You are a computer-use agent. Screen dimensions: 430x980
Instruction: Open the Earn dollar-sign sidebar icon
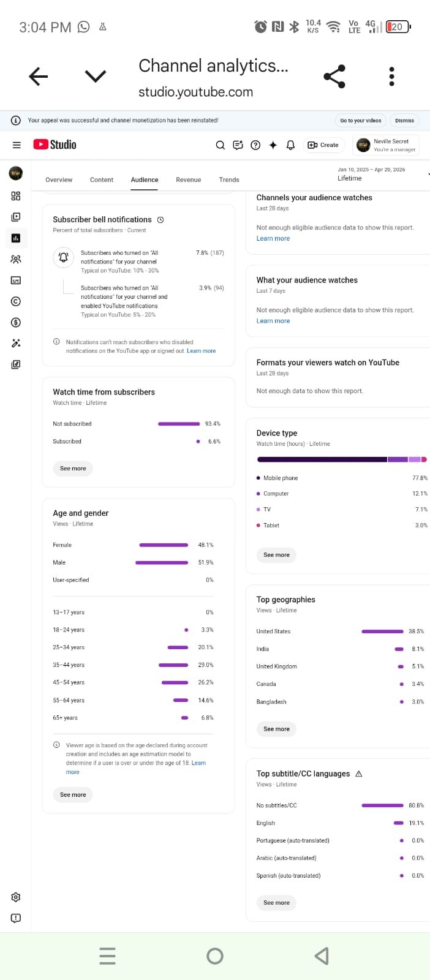(x=16, y=322)
